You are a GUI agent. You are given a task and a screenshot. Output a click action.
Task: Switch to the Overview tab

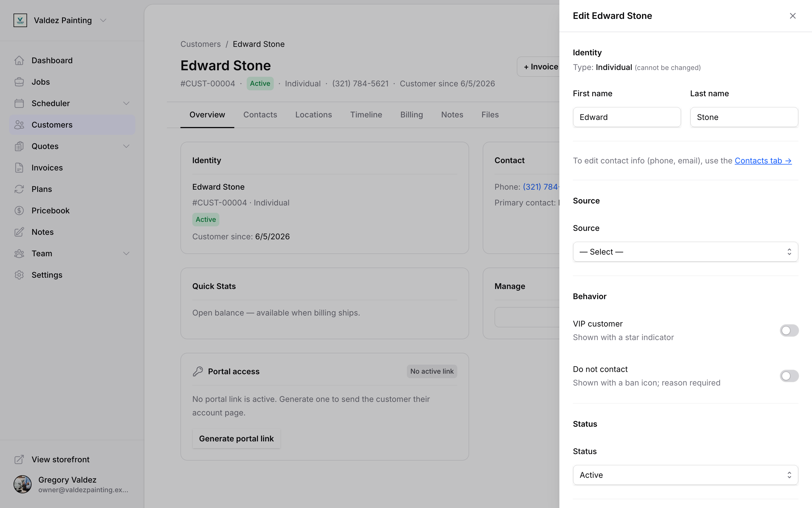click(x=207, y=115)
